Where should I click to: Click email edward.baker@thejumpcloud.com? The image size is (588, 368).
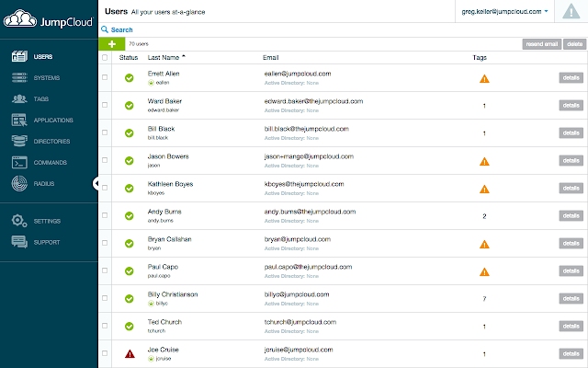point(313,101)
